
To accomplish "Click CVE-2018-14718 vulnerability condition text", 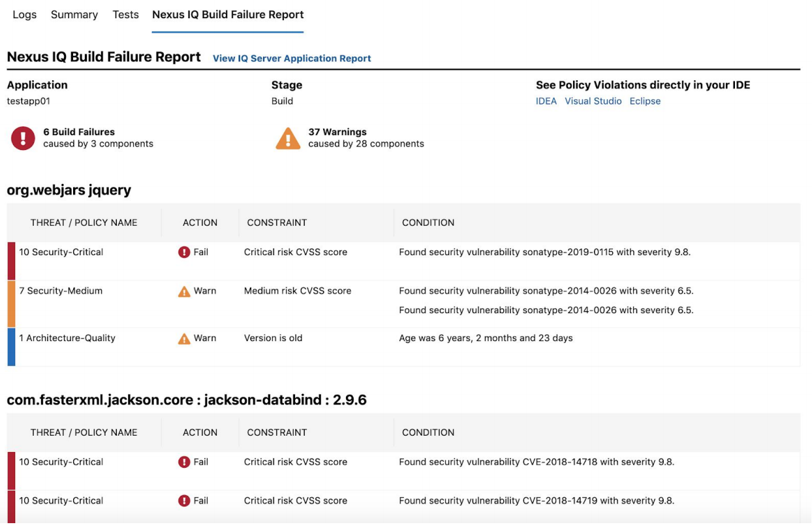I will click(x=537, y=462).
